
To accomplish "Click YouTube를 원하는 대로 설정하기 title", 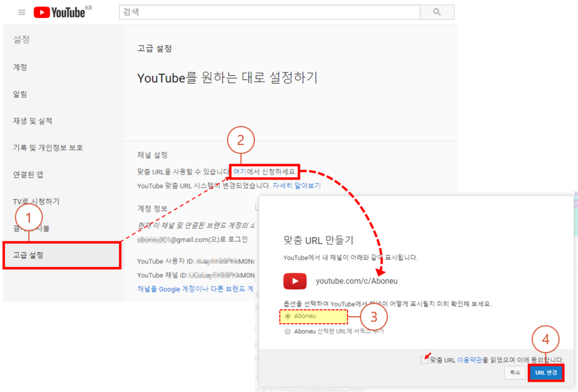I will 227,78.
